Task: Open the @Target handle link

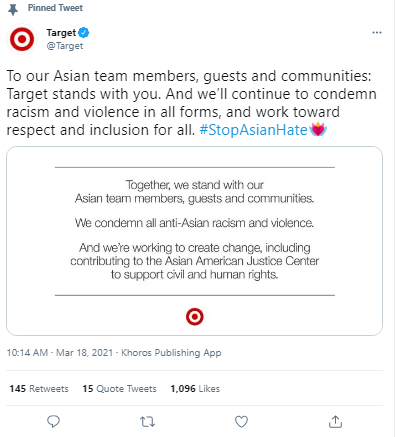Action: click(x=65, y=46)
